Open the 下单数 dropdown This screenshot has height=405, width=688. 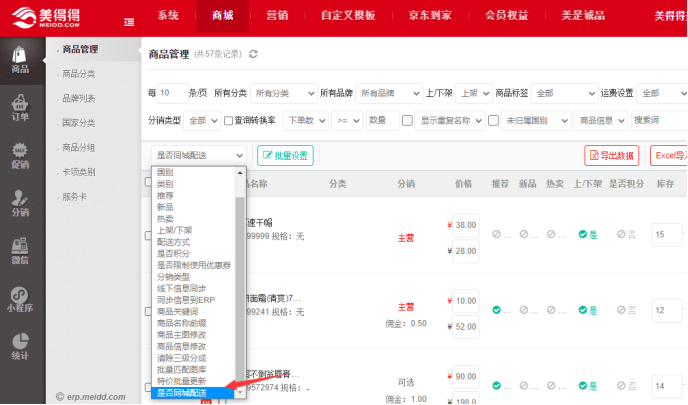tap(306, 121)
